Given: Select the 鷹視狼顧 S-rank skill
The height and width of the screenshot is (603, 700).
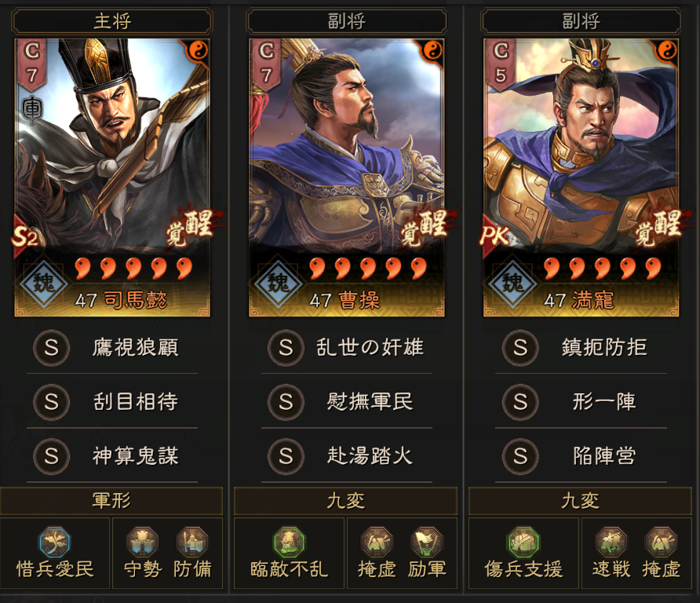Looking at the screenshot, I should click(x=112, y=348).
